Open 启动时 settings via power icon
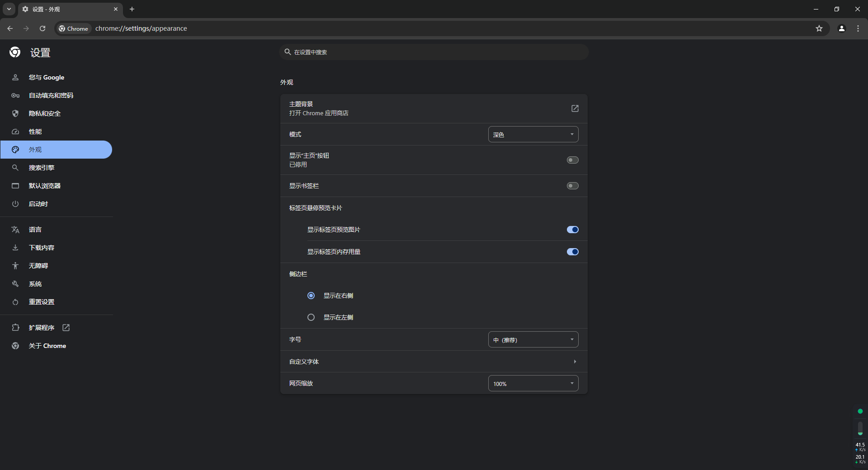This screenshot has height=470, width=868. pos(15,204)
